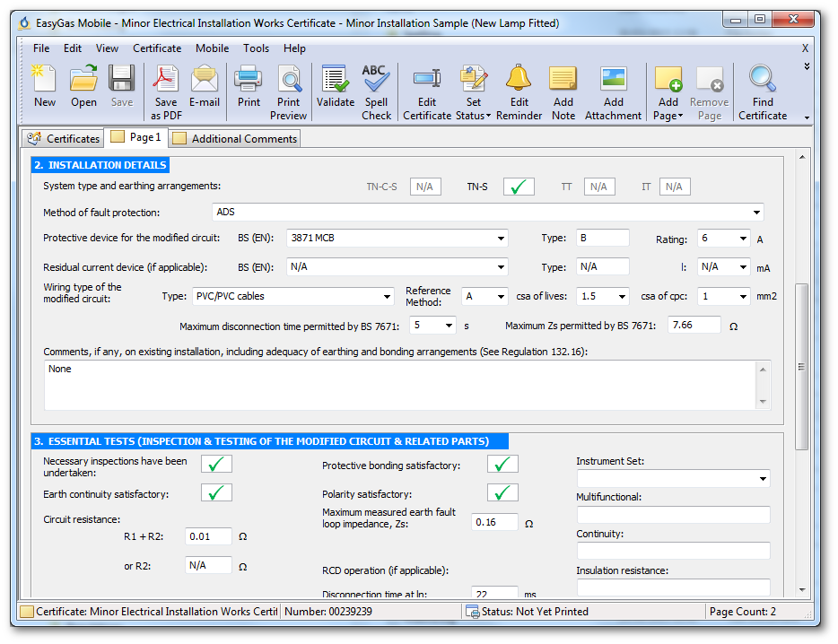Click the protective device Type field

click(x=602, y=238)
